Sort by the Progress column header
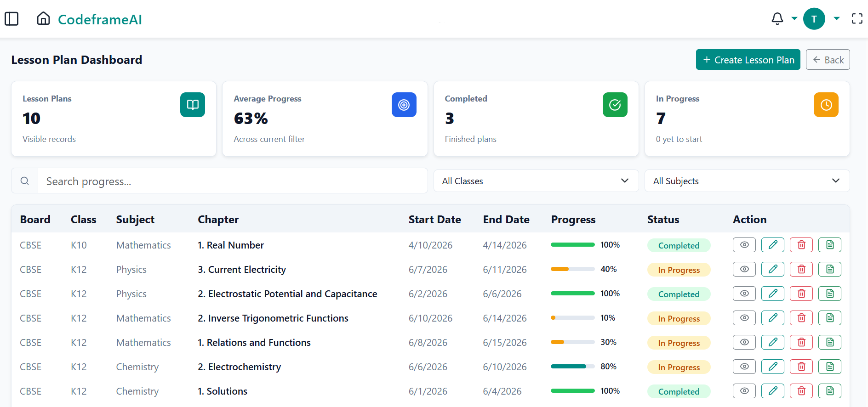868x407 pixels. click(x=573, y=220)
